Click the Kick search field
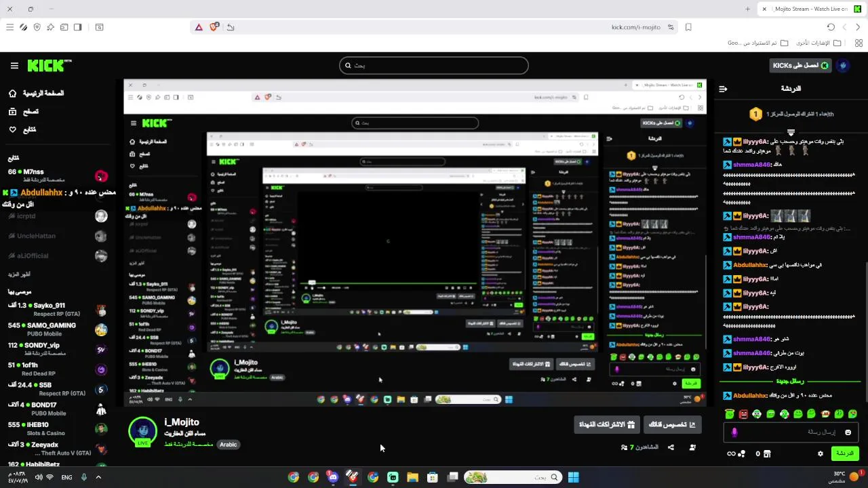This screenshot has height=488, width=868. point(434,66)
